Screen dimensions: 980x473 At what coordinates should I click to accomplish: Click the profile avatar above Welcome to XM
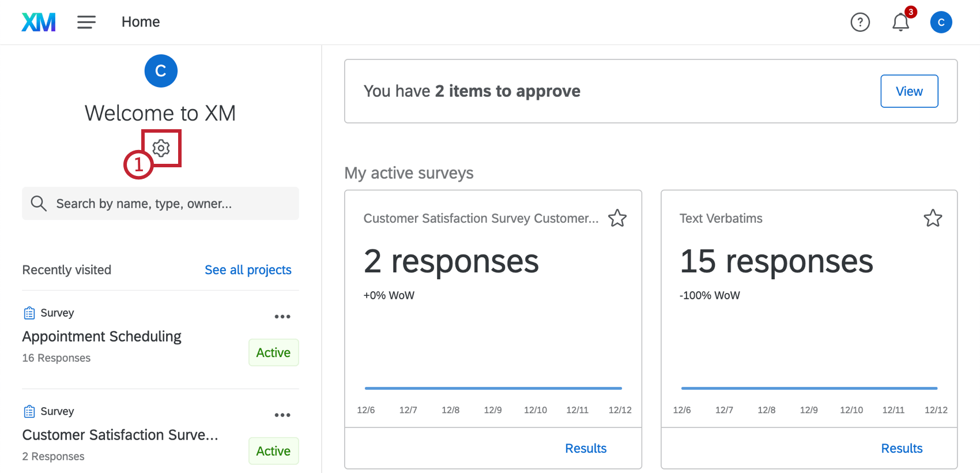(x=161, y=71)
